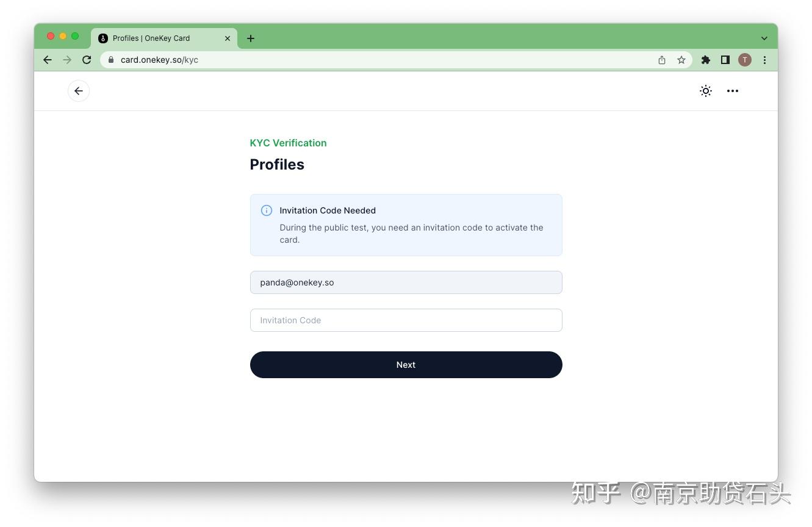
Task: Open Chrome's vertical three-dot menu
Action: 764,60
